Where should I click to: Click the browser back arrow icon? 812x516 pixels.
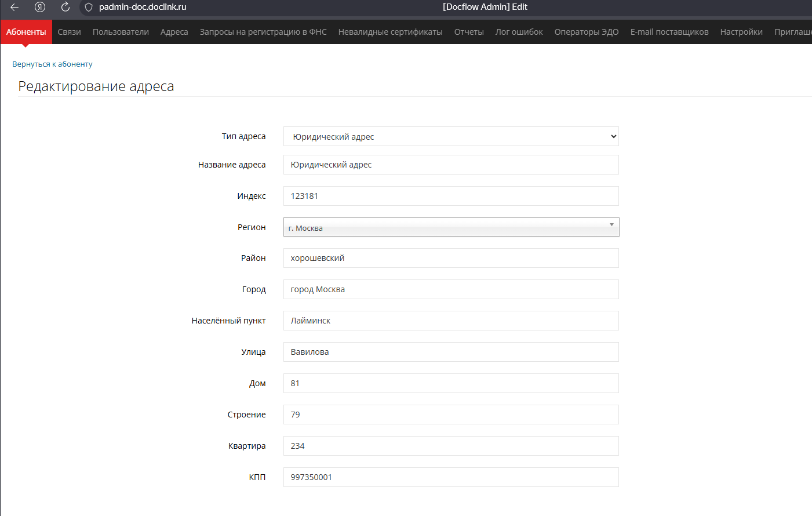coord(14,7)
